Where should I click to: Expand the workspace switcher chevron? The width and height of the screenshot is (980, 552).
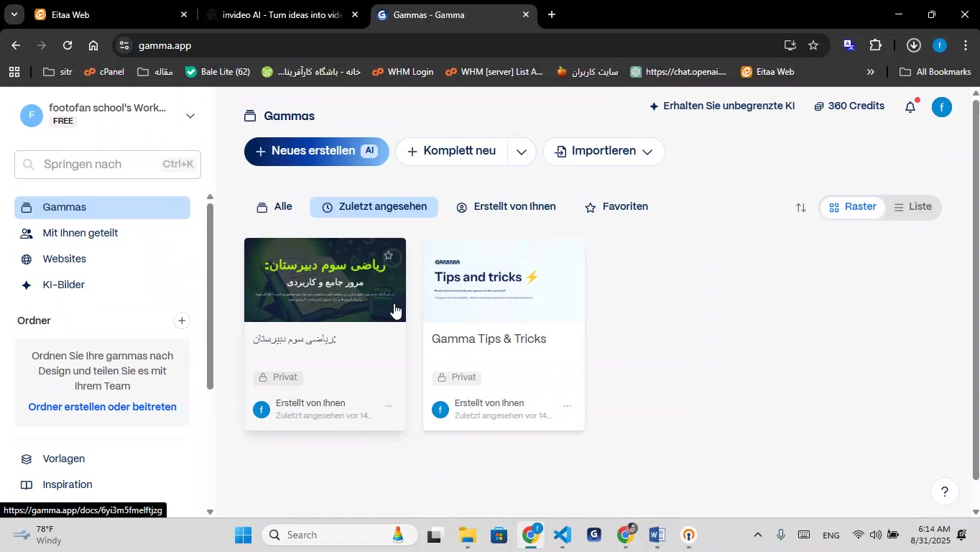pyautogui.click(x=190, y=116)
